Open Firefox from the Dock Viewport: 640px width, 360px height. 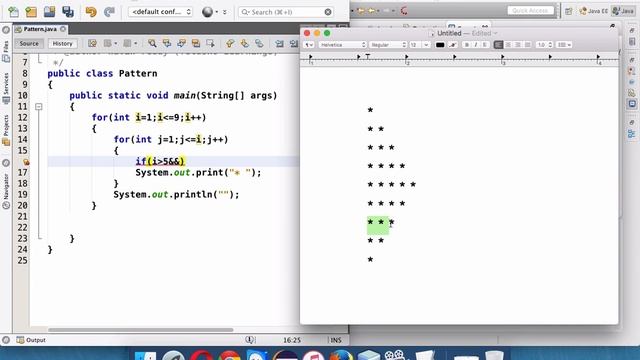(x=341, y=355)
